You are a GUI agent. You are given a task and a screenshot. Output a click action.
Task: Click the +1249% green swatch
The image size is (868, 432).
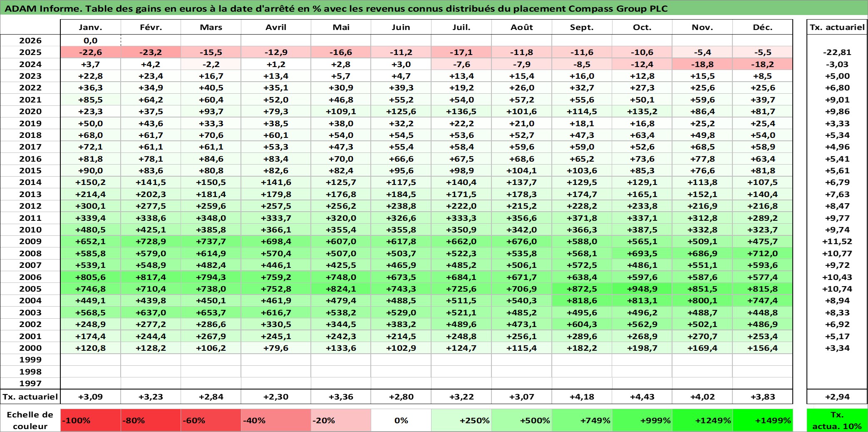coord(702,420)
